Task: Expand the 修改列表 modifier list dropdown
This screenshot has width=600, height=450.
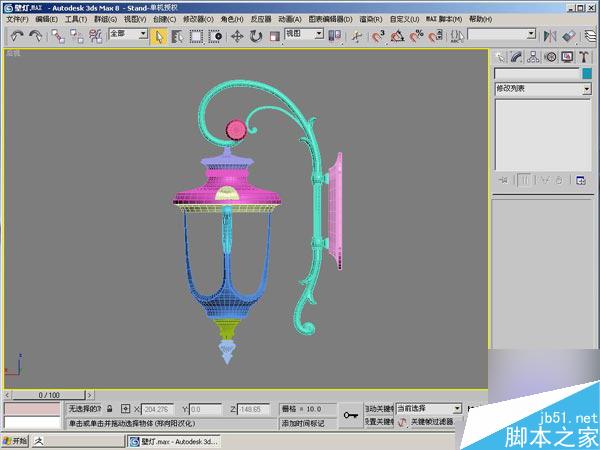Action: click(543, 89)
